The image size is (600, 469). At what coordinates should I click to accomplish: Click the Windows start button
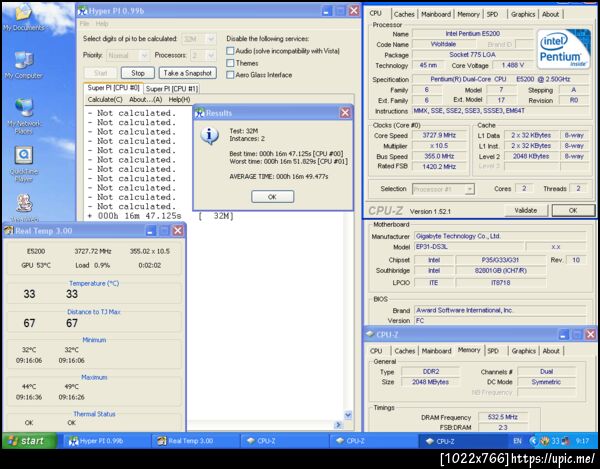coord(30,441)
